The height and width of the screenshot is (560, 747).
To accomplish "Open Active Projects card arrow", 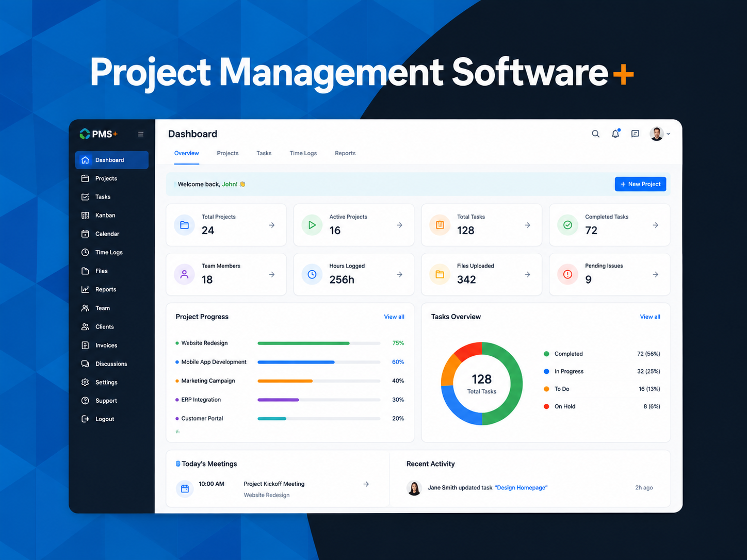I will [x=400, y=225].
